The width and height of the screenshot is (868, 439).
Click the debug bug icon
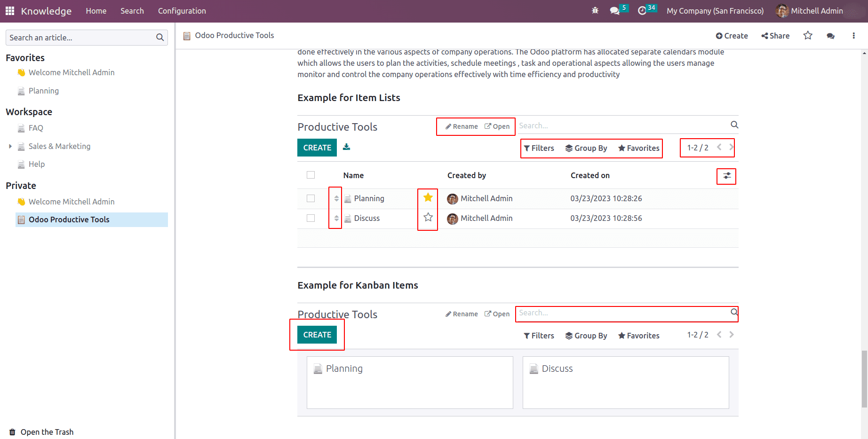[595, 10]
